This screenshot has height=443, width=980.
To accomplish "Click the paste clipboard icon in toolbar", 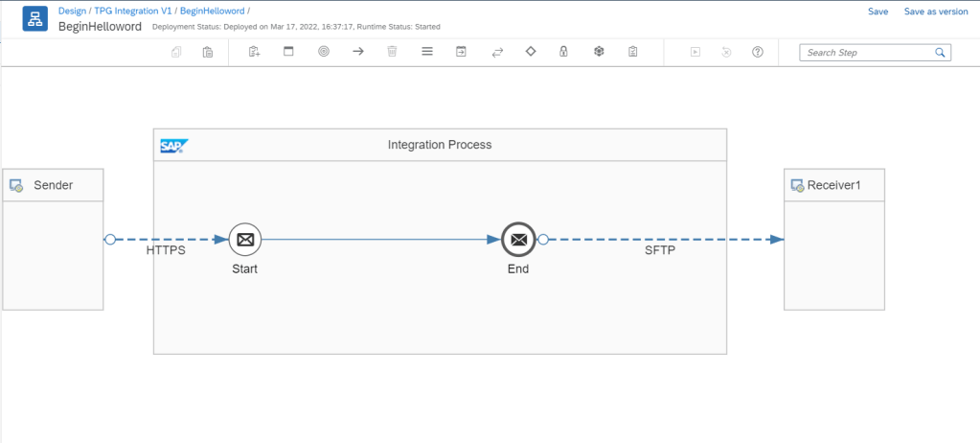I will tap(208, 52).
